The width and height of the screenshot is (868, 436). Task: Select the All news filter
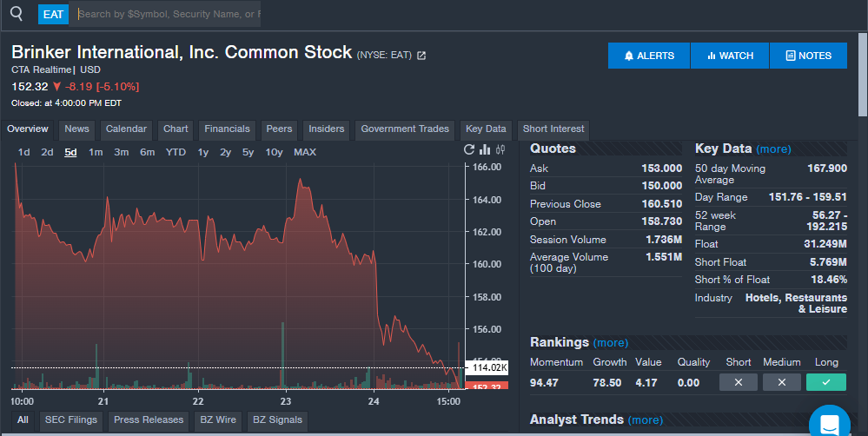tap(23, 420)
